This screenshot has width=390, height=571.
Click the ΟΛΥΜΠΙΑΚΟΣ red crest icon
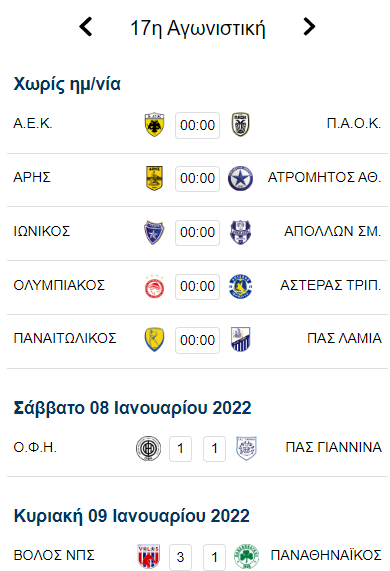[x=154, y=286]
